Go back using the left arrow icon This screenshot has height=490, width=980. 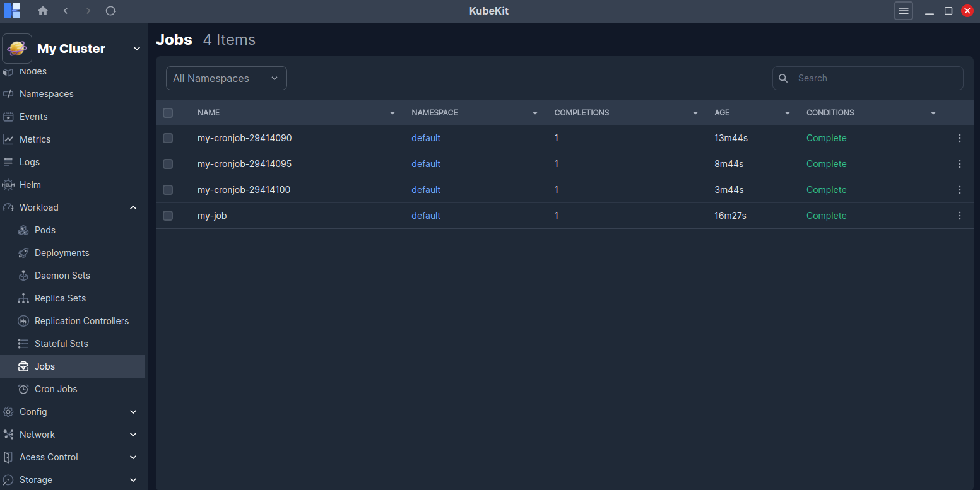pos(66,11)
